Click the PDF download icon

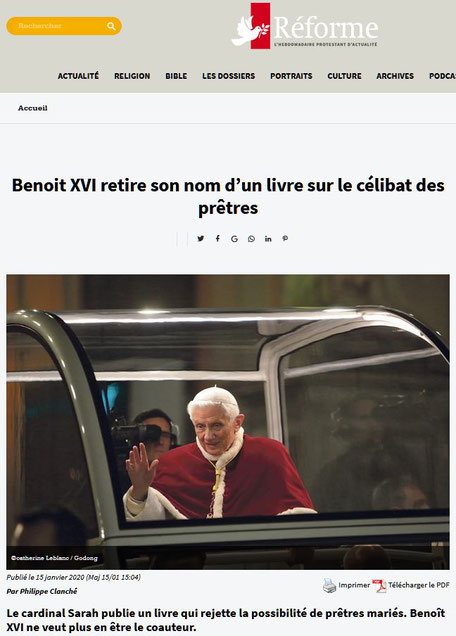[x=379, y=585]
